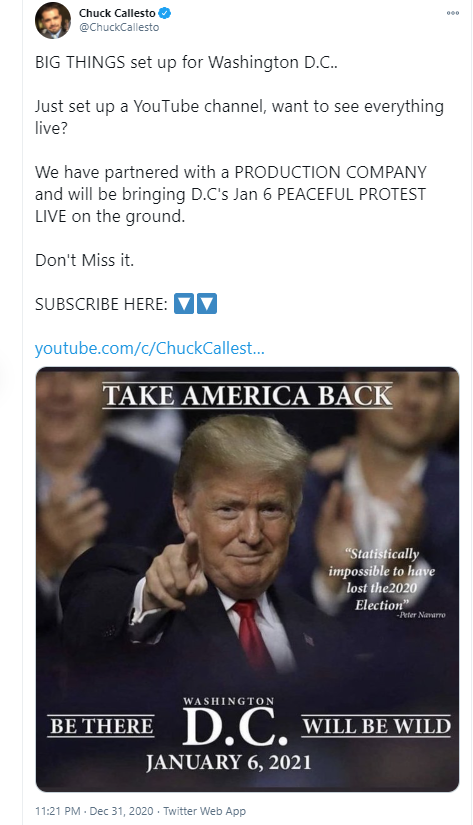
Task: Click the second blue down-arrow emoji
Action: (207, 304)
